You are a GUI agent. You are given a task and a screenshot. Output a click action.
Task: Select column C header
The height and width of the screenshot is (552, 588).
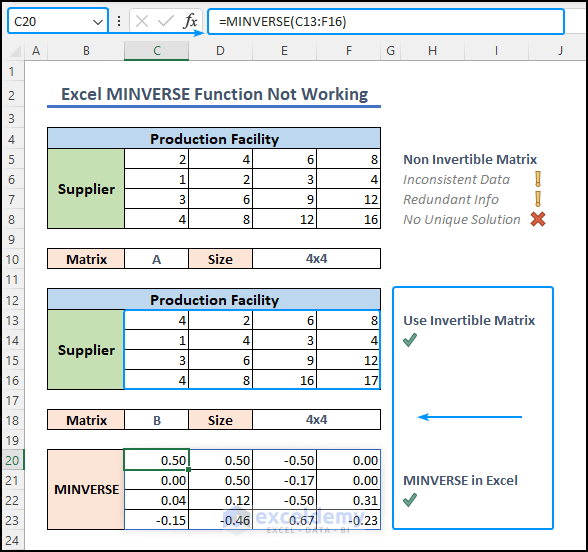click(x=157, y=51)
